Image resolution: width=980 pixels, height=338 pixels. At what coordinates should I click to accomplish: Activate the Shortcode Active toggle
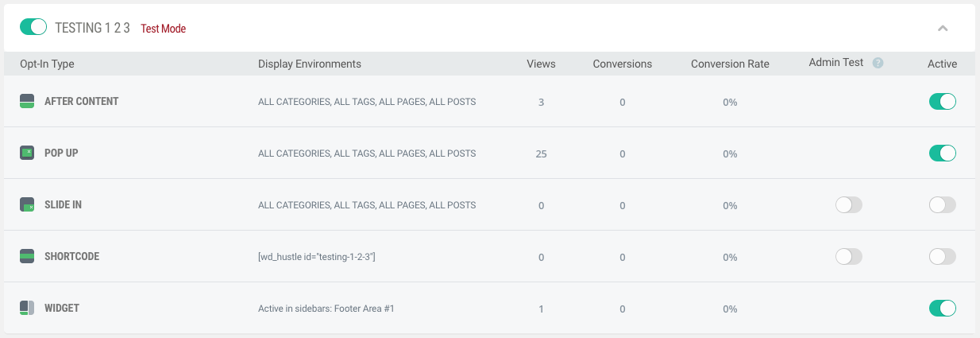click(x=942, y=256)
